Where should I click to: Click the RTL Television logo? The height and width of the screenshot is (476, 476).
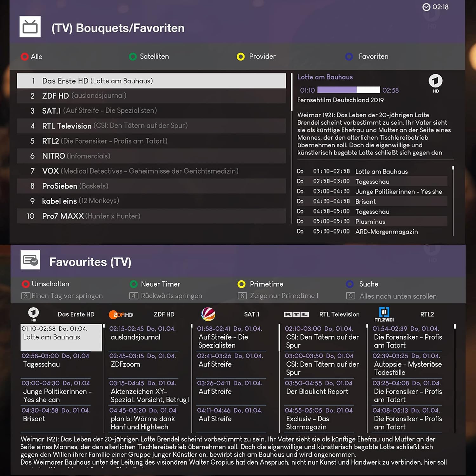click(x=296, y=314)
